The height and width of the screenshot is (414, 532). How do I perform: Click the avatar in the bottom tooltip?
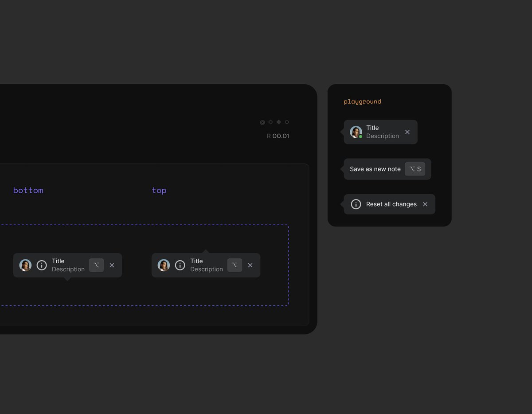click(25, 265)
